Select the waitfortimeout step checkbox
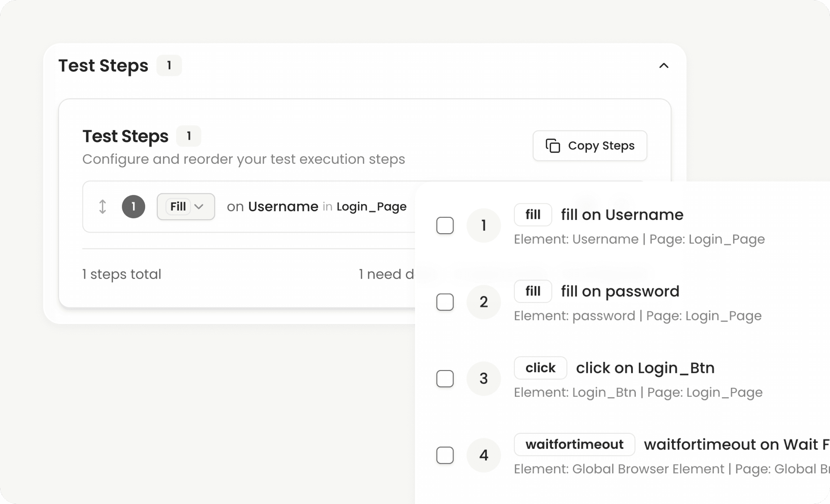Image resolution: width=830 pixels, height=504 pixels. 445,455
